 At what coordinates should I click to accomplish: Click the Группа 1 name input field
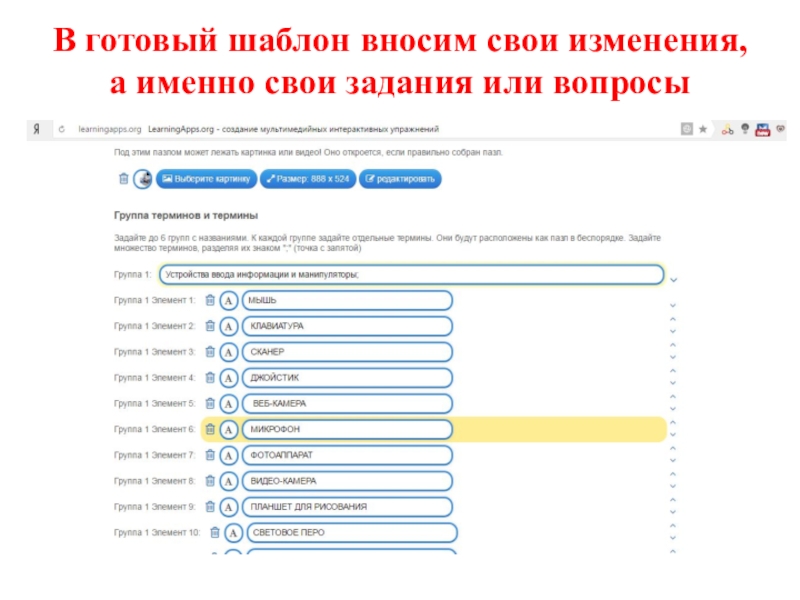[411, 274]
